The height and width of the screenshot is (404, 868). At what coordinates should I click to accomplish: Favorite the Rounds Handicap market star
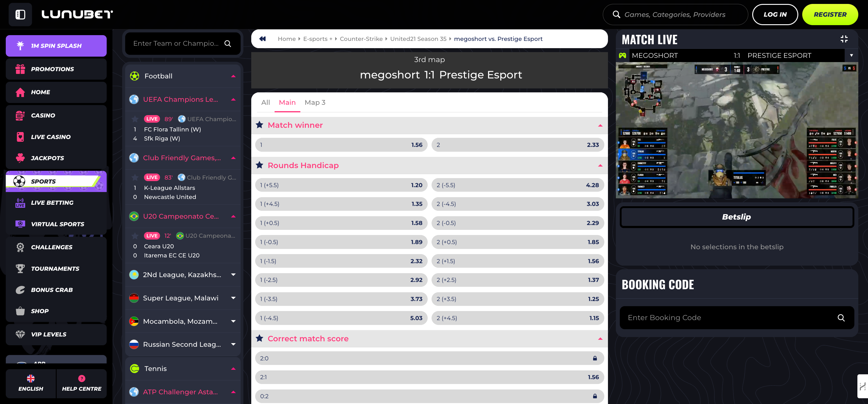pyautogui.click(x=259, y=165)
